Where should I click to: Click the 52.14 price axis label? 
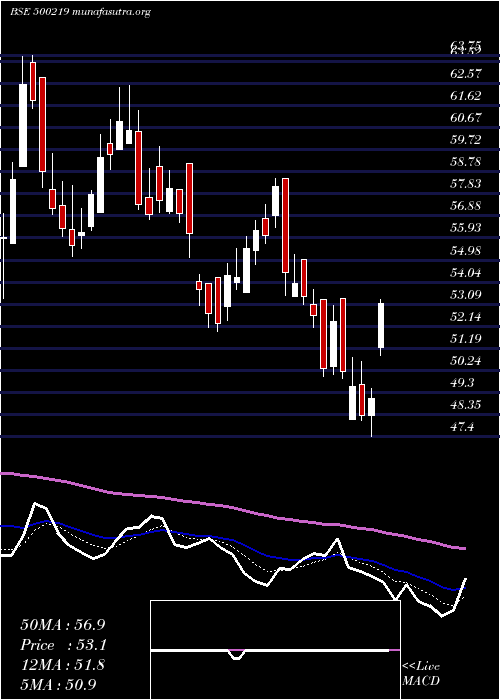(466, 317)
